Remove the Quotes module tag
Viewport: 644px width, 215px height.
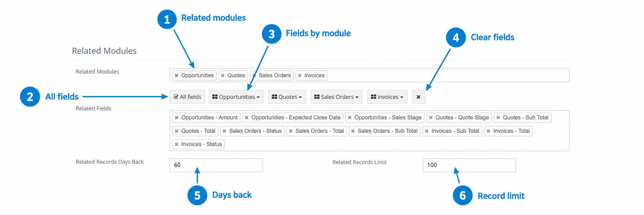[223, 75]
